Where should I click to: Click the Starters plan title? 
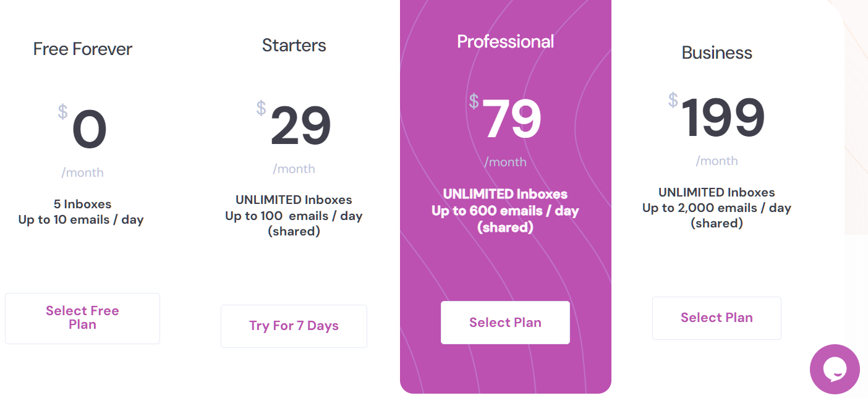coord(294,45)
